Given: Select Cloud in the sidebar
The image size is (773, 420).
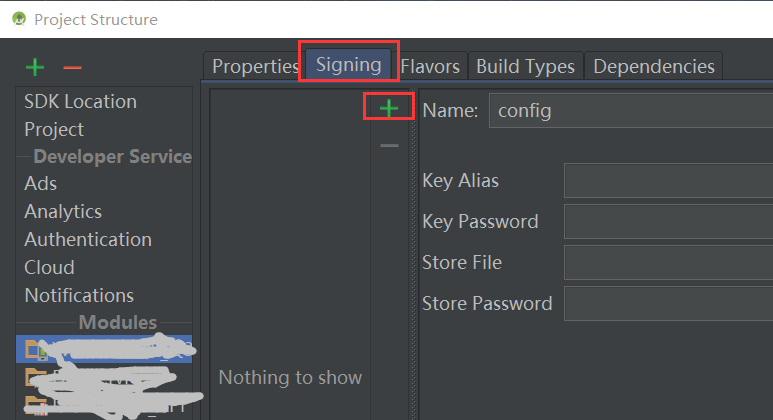Looking at the screenshot, I should (49, 268).
